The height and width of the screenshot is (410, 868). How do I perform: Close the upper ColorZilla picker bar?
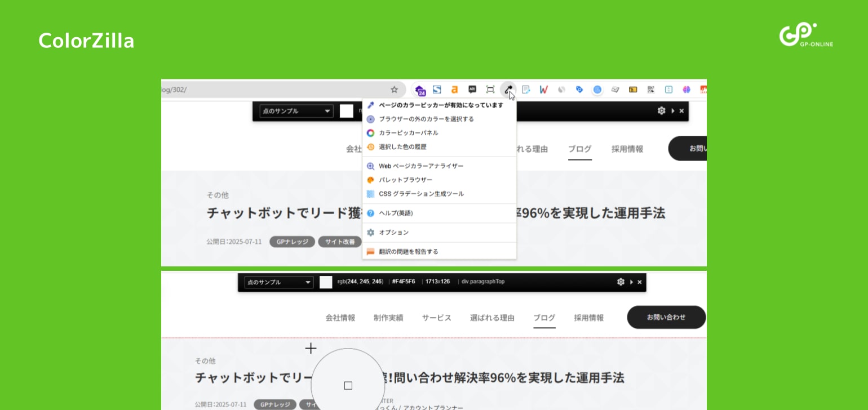click(x=681, y=111)
